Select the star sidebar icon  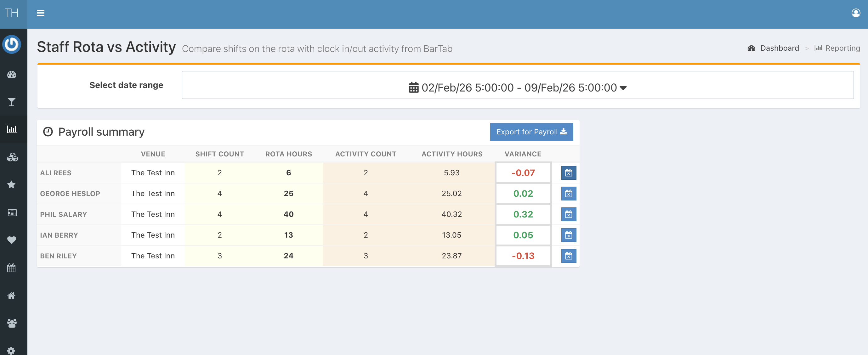pos(12,184)
